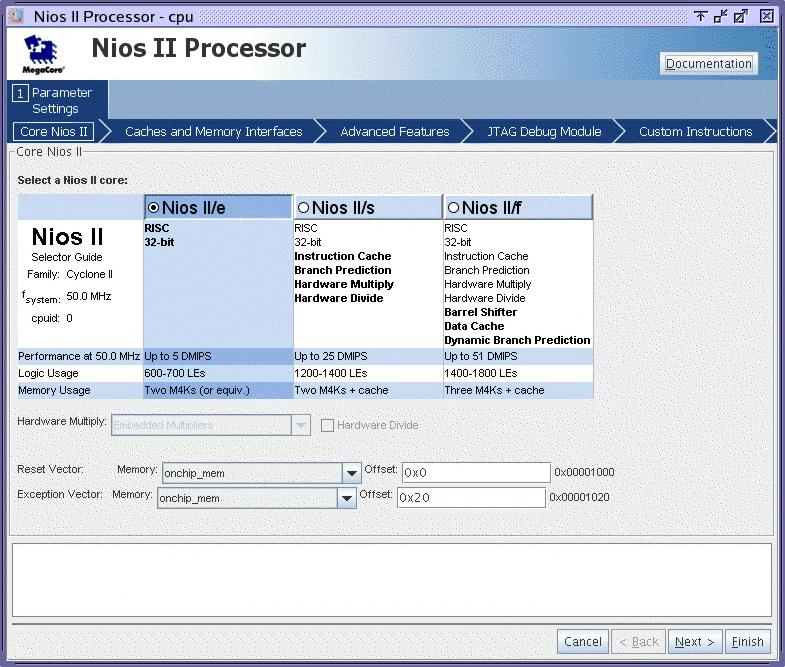
Task: Click the 'Performance at 50.0 MHz' row label
Action: pyautogui.click(x=79, y=356)
